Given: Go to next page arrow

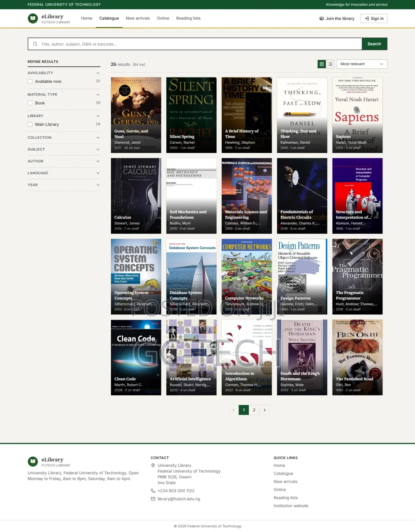Looking at the screenshot, I should [x=264, y=410].
